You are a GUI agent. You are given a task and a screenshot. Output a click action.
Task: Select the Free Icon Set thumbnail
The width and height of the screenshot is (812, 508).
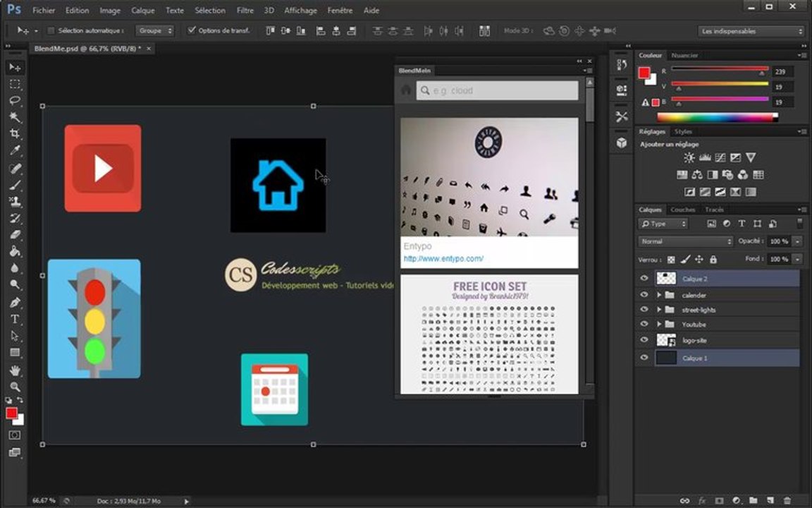[x=489, y=334]
